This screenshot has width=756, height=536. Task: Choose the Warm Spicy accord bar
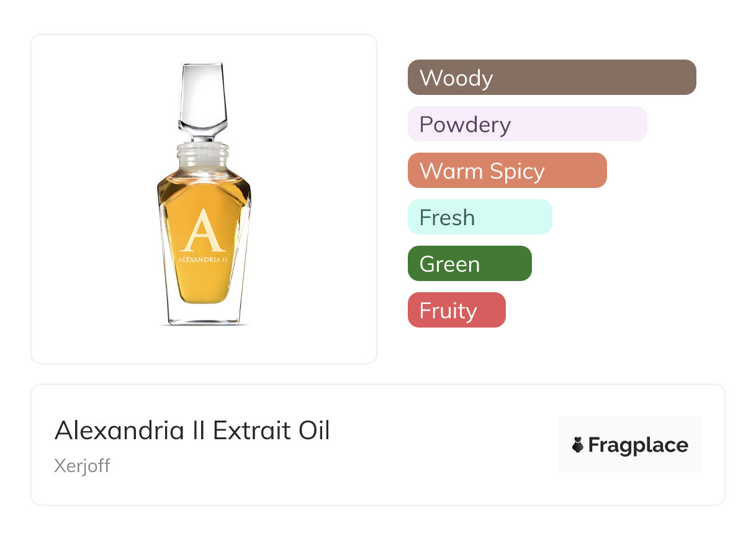(x=507, y=171)
